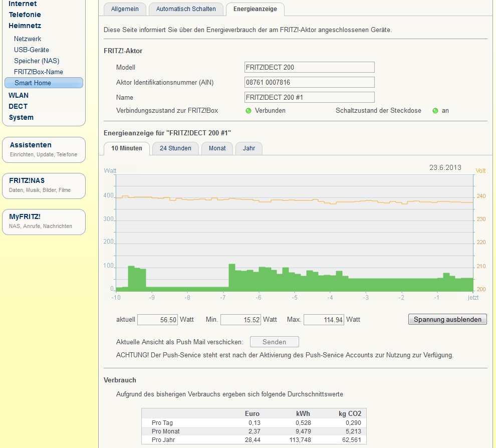Open MyFRITZ! panel
The width and height of the screenshot is (496, 448).
pos(44,222)
